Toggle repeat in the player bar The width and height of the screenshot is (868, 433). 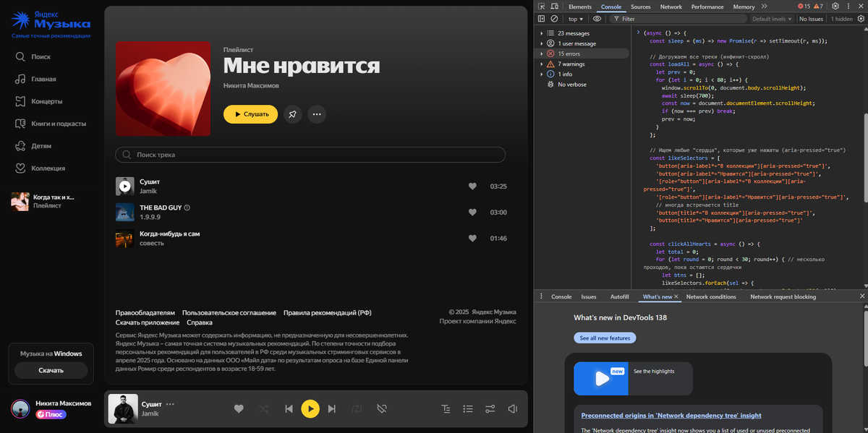click(x=357, y=409)
